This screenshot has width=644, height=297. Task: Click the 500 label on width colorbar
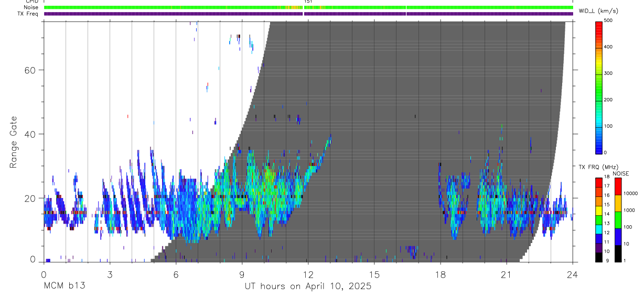coord(608,20)
